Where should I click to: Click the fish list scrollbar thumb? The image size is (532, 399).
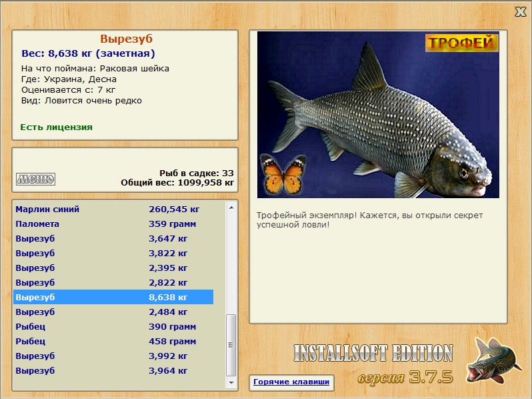[x=231, y=345]
